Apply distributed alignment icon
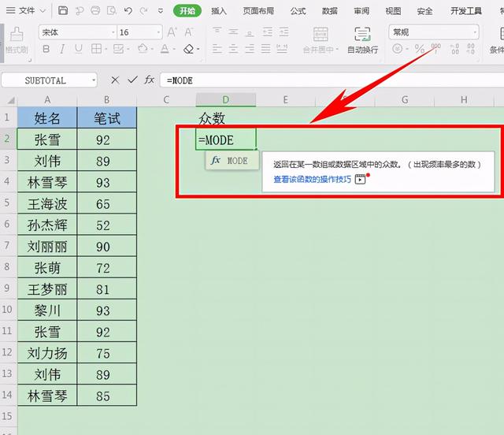504x435 pixels. coord(282,49)
